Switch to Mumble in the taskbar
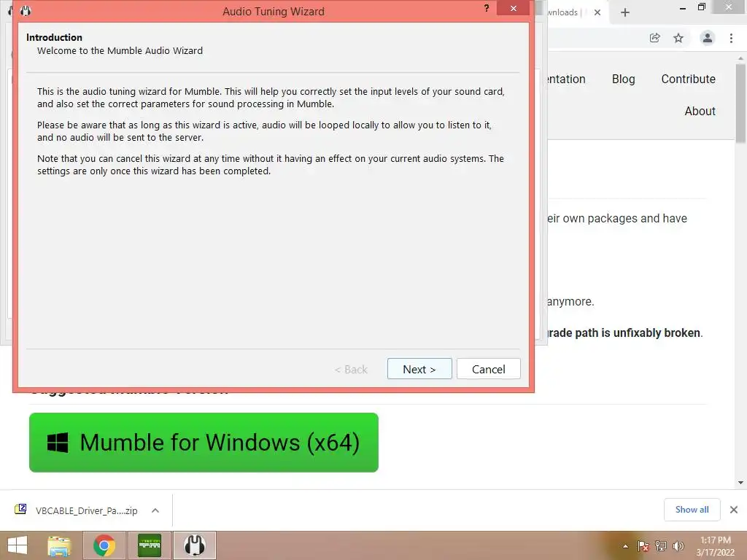This screenshot has height=560, width=747. (194, 545)
